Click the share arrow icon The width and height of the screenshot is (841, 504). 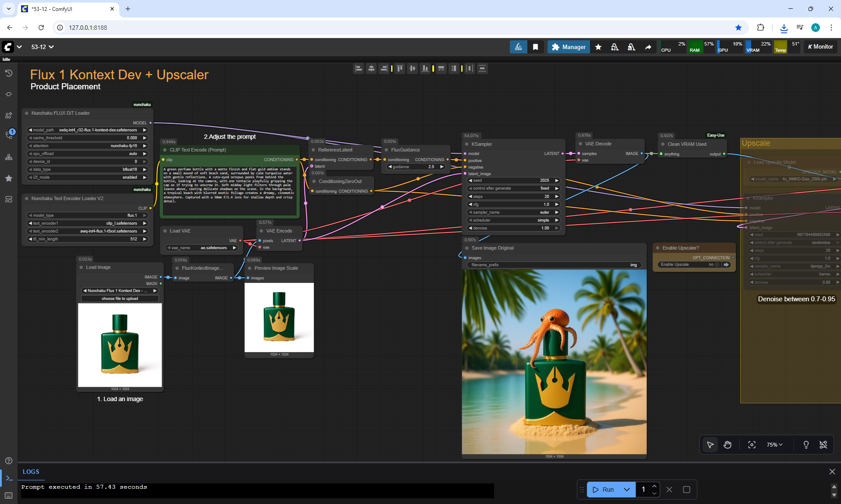pos(648,47)
